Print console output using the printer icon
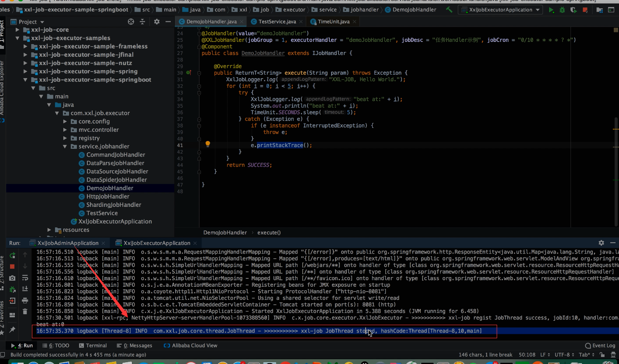The width and height of the screenshot is (619, 364). pos(25,301)
